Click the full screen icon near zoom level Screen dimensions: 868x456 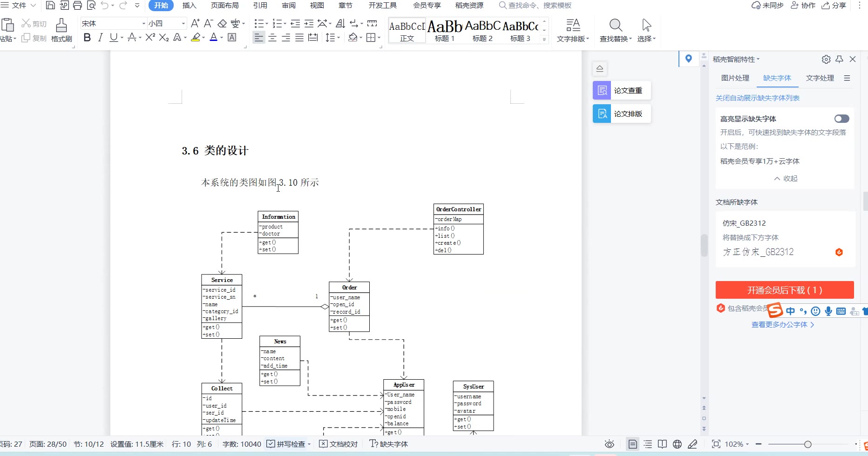pyautogui.click(x=716, y=444)
